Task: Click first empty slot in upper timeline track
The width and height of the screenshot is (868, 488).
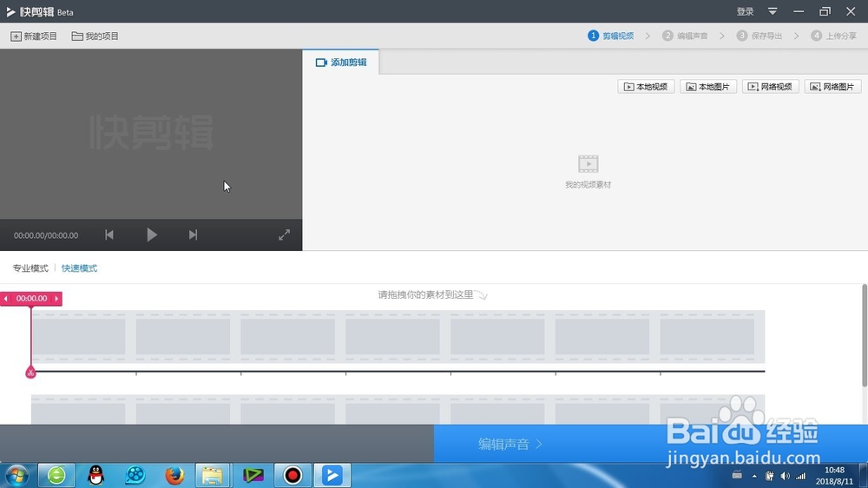Action: coord(78,336)
